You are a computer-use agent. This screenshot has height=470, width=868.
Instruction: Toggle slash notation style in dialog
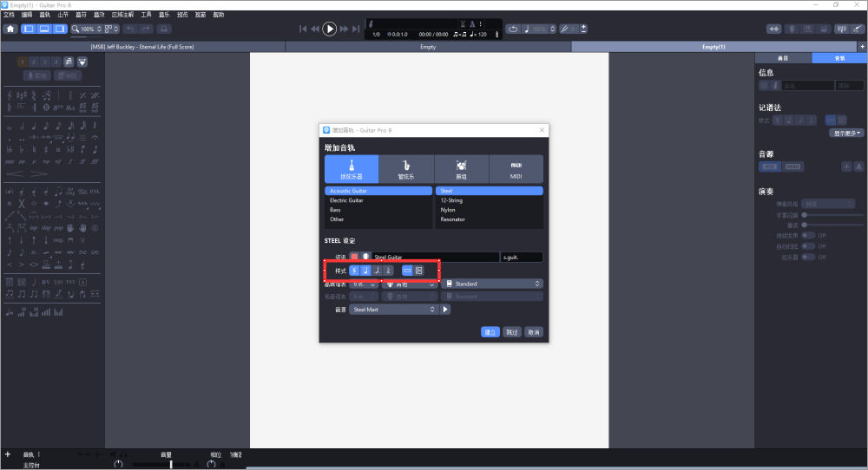click(377, 271)
